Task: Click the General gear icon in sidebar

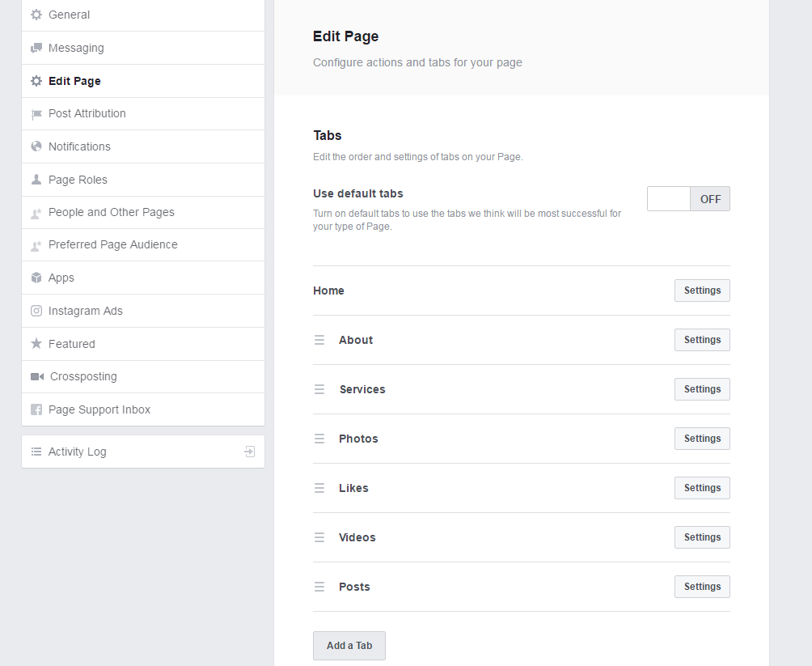Action: tap(36, 15)
